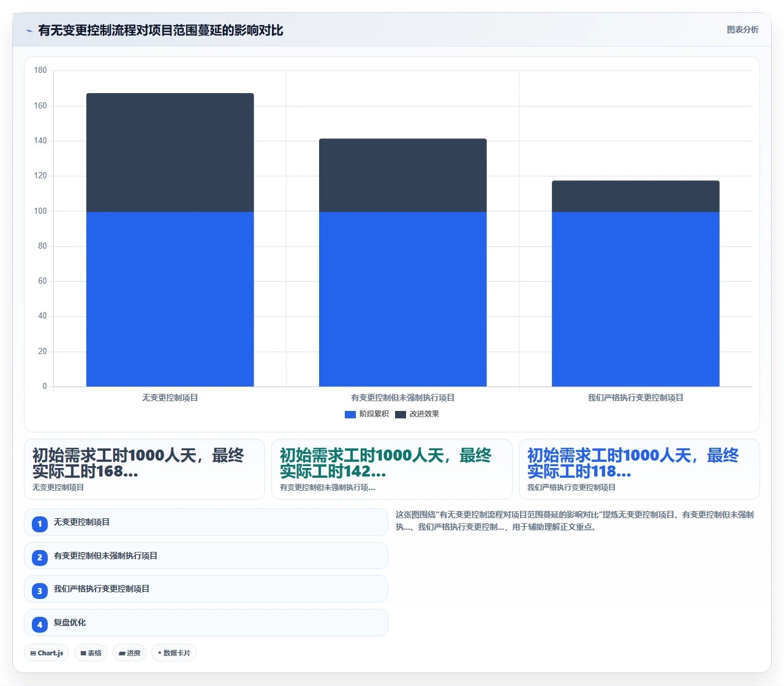Click x-axis label 无变更控制项目
Viewport: 784px width, 686px height.
pos(170,398)
